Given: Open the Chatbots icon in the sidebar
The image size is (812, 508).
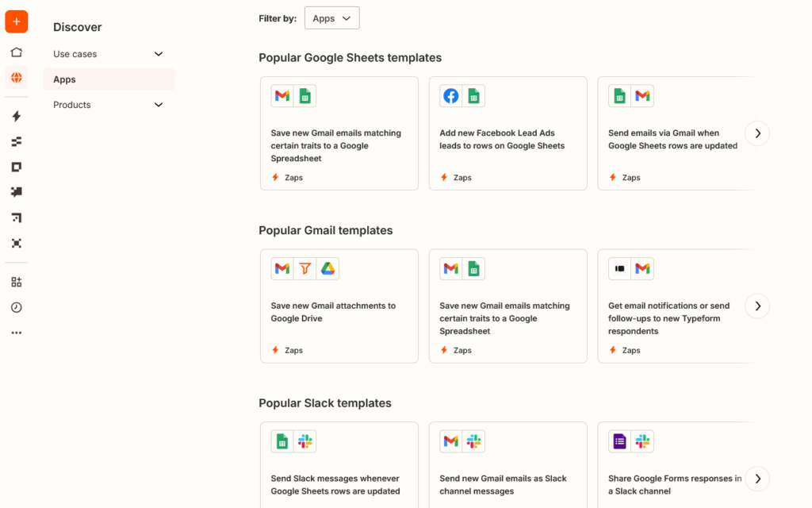Looking at the screenshot, I should 17,192.
